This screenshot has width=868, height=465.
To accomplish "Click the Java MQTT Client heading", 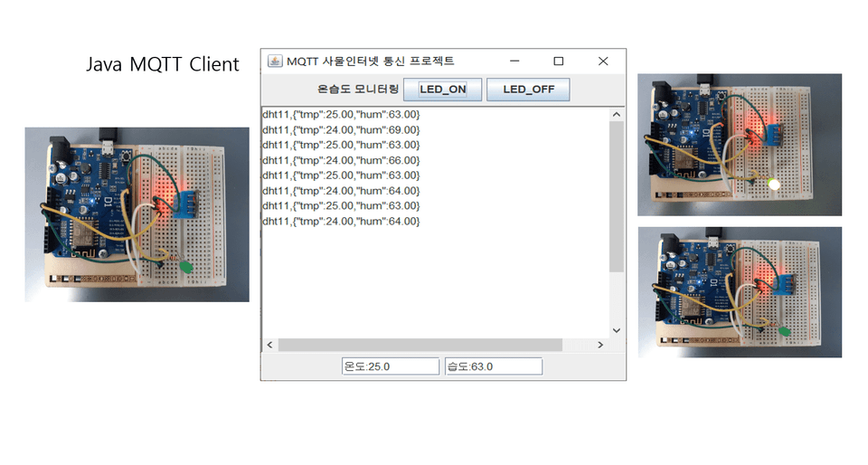I will click(x=162, y=64).
